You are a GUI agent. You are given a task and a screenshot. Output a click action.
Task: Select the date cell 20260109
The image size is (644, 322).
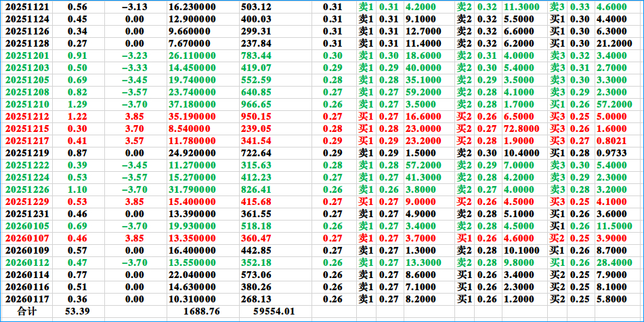(x=26, y=250)
